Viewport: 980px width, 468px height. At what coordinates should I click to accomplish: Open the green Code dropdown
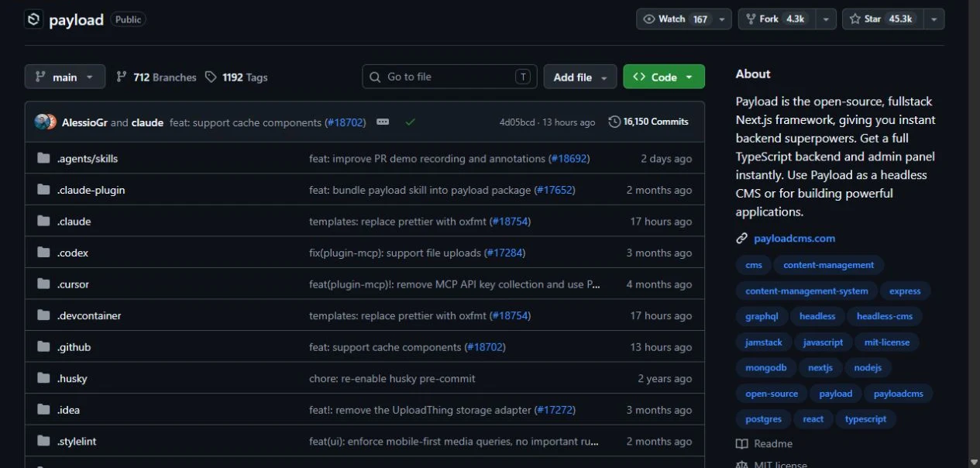664,77
